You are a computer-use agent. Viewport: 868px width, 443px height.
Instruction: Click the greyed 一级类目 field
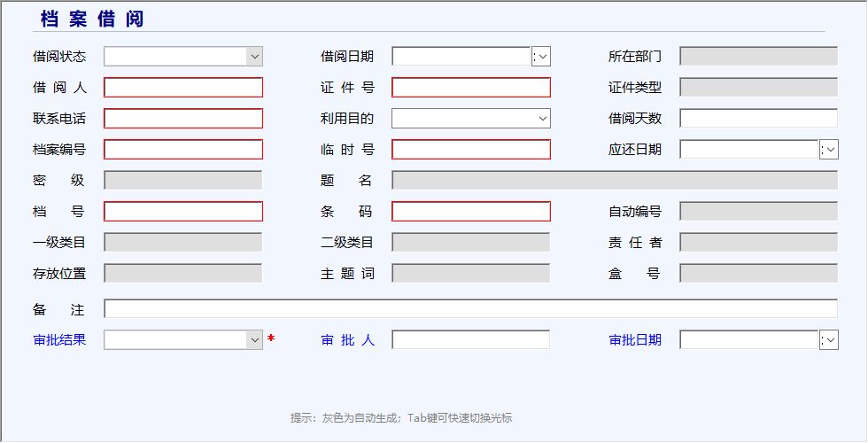[182, 242]
